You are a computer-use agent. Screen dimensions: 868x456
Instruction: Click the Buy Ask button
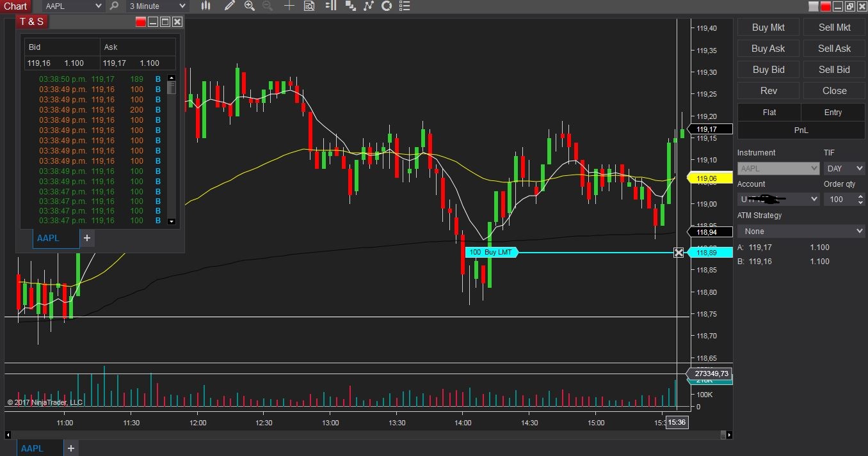tap(768, 49)
